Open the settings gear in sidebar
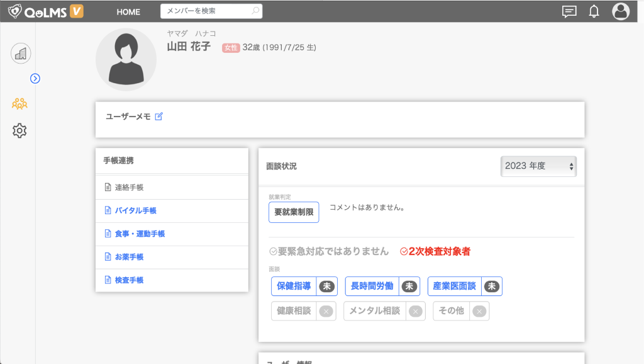 click(19, 131)
